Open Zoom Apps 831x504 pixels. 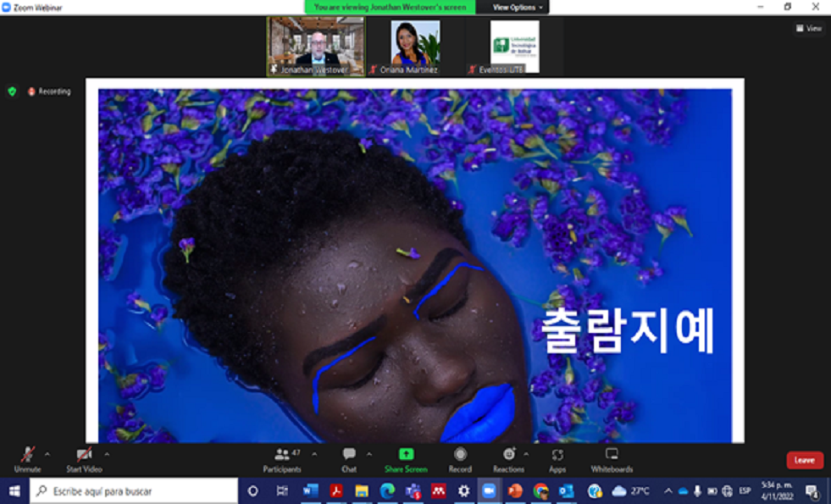click(557, 457)
